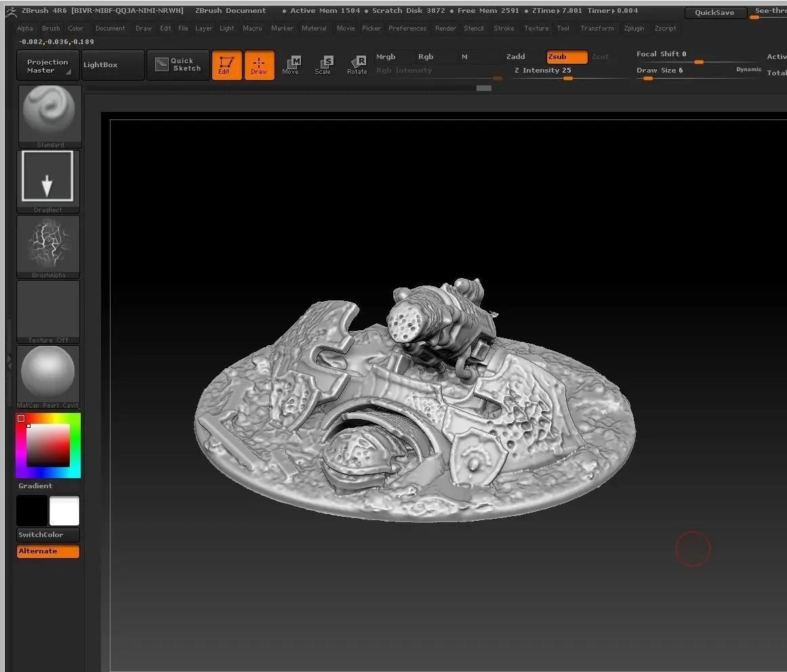The width and height of the screenshot is (787, 672).
Task: Activate the Rotate transform tool
Action: click(357, 65)
